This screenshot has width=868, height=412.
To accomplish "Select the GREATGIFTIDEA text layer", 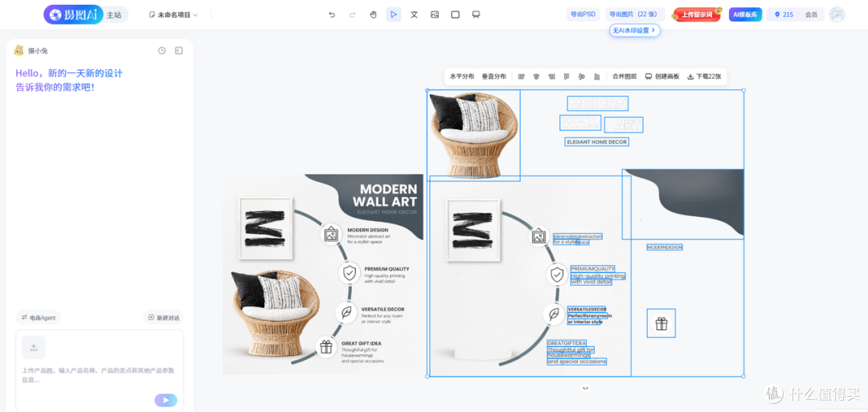I will tap(567, 344).
